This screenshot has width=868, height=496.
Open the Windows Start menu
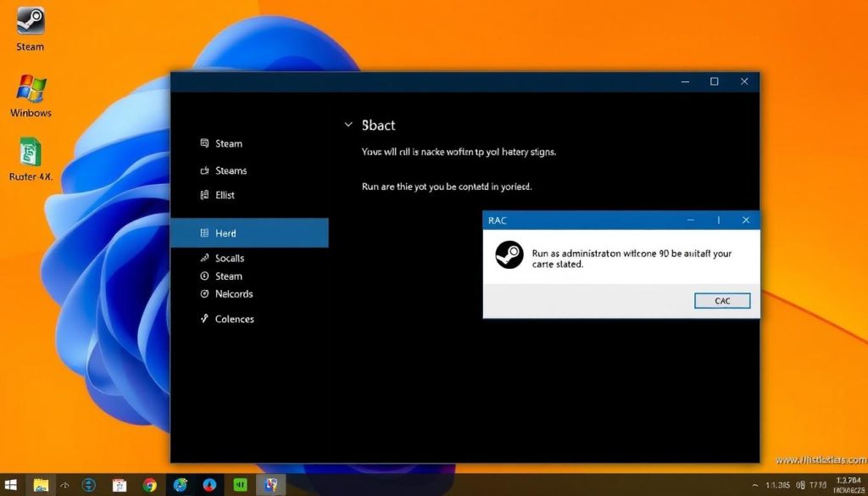coord(13,485)
